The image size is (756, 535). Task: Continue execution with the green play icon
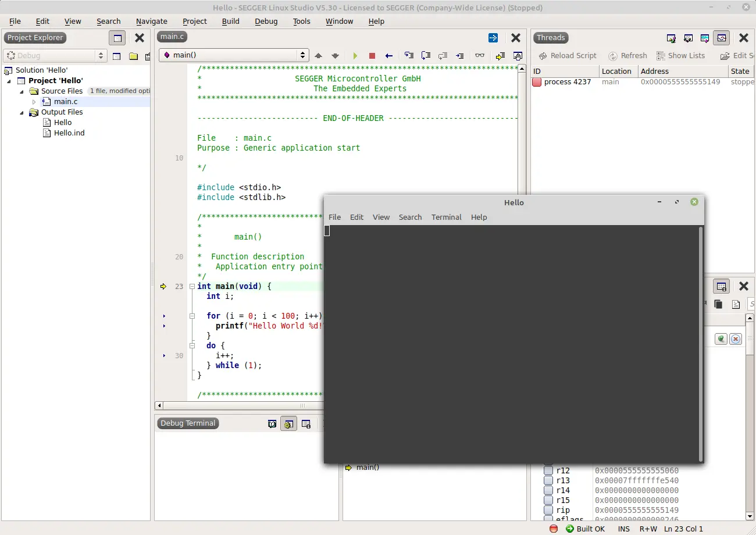(355, 56)
